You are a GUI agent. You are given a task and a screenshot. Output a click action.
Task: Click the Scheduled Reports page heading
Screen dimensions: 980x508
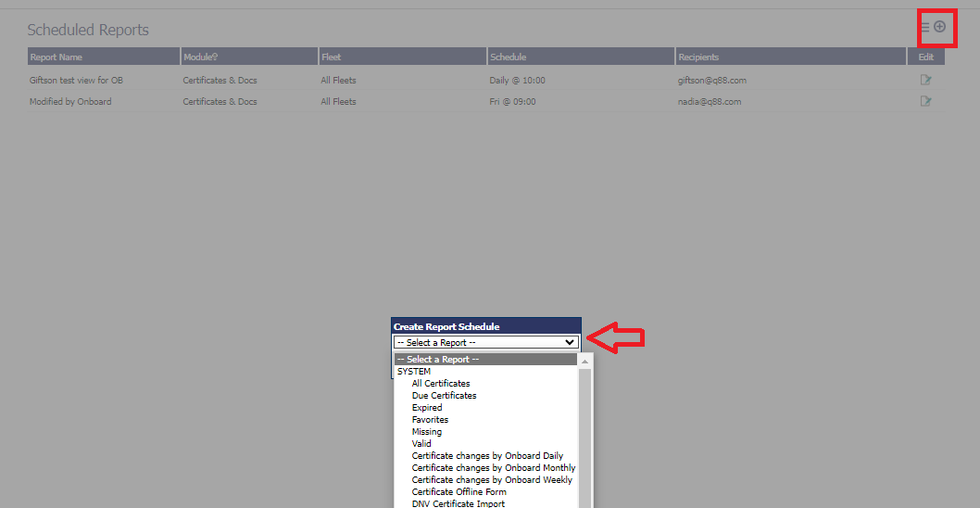[x=88, y=30]
